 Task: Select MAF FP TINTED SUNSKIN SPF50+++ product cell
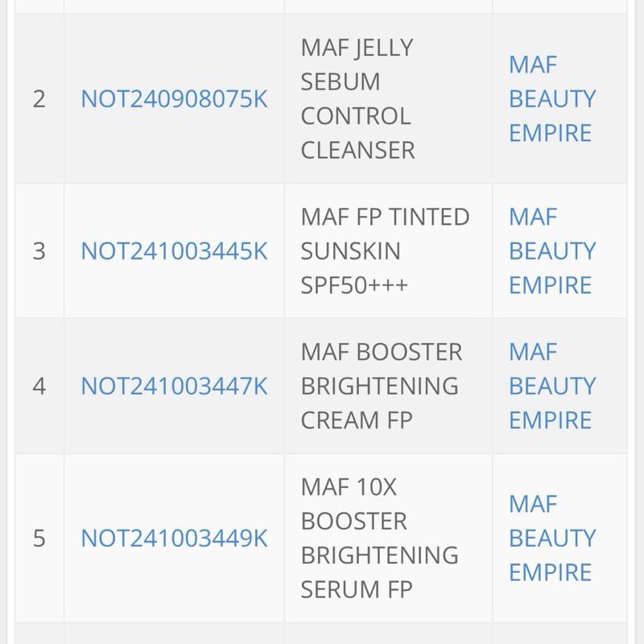pos(385,251)
